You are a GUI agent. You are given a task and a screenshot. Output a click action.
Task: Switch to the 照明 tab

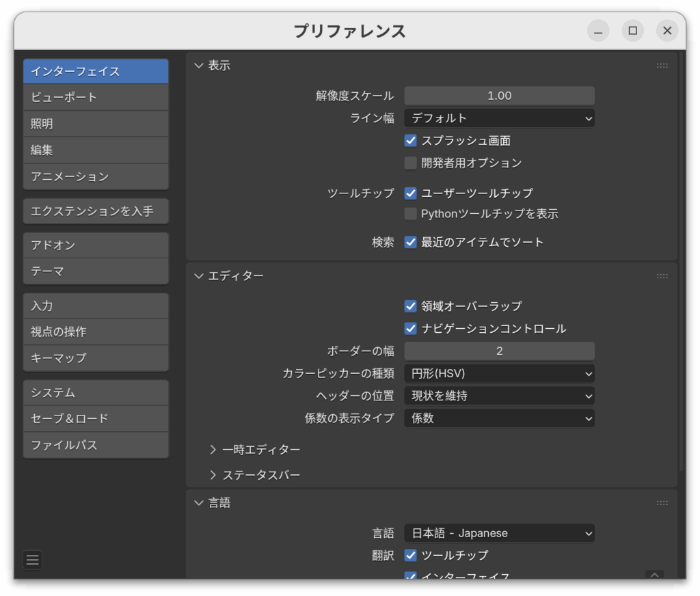96,124
